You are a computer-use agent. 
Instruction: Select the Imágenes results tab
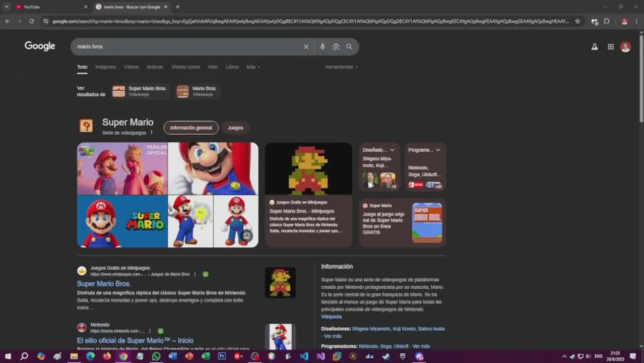click(x=106, y=67)
